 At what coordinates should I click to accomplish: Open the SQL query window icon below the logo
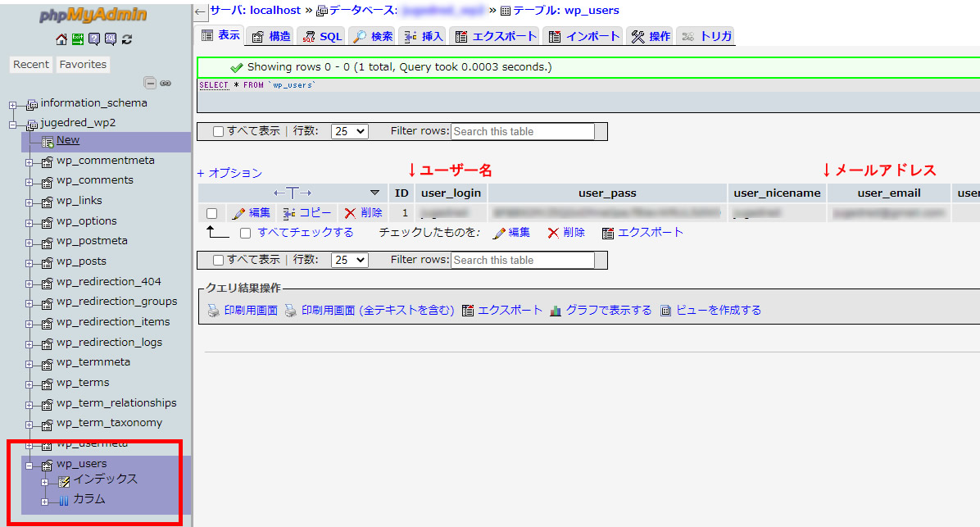(111, 39)
